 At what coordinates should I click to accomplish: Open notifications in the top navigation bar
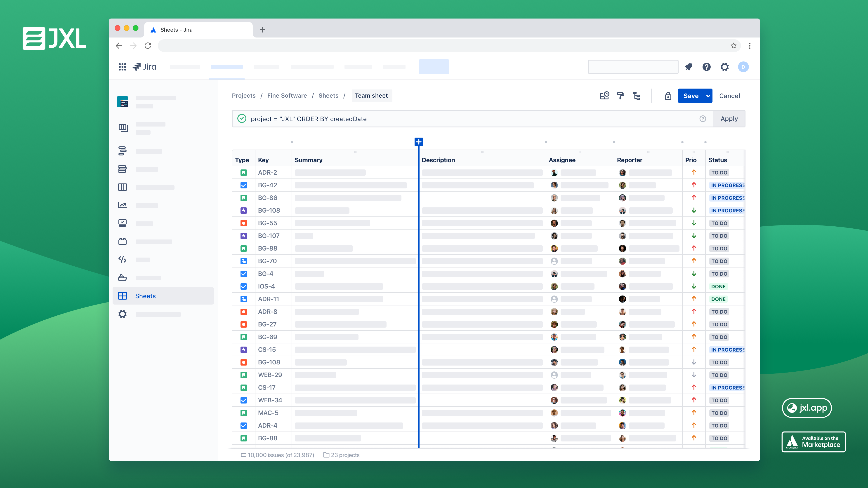688,67
